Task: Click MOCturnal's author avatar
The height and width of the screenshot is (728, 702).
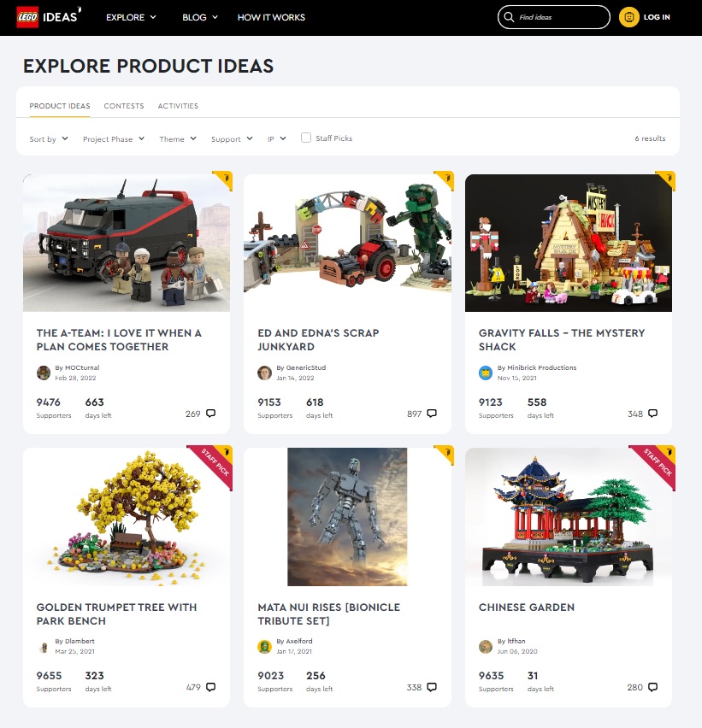Action: (44, 373)
